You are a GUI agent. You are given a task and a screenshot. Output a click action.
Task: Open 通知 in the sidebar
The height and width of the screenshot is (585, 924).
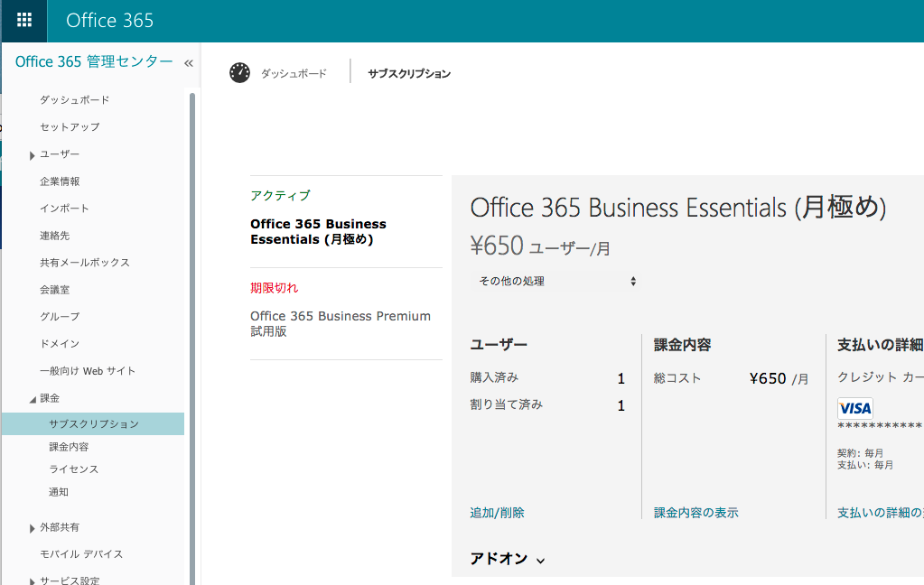coord(59,491)
